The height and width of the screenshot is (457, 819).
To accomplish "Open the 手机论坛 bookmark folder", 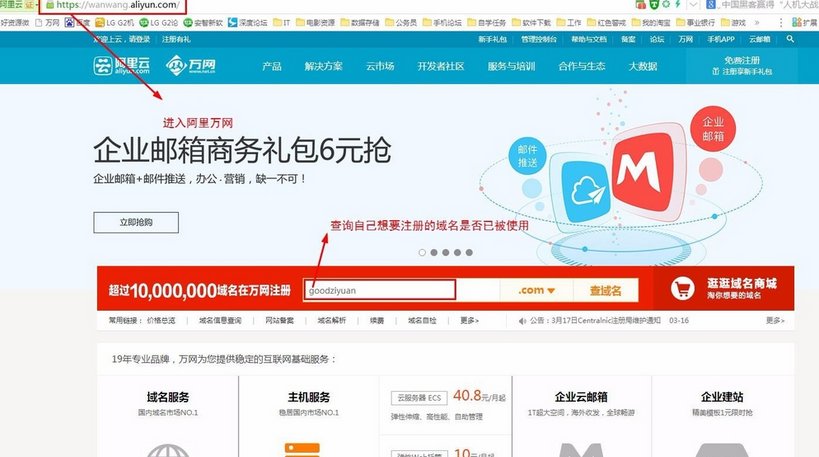I will click(442, 22).
